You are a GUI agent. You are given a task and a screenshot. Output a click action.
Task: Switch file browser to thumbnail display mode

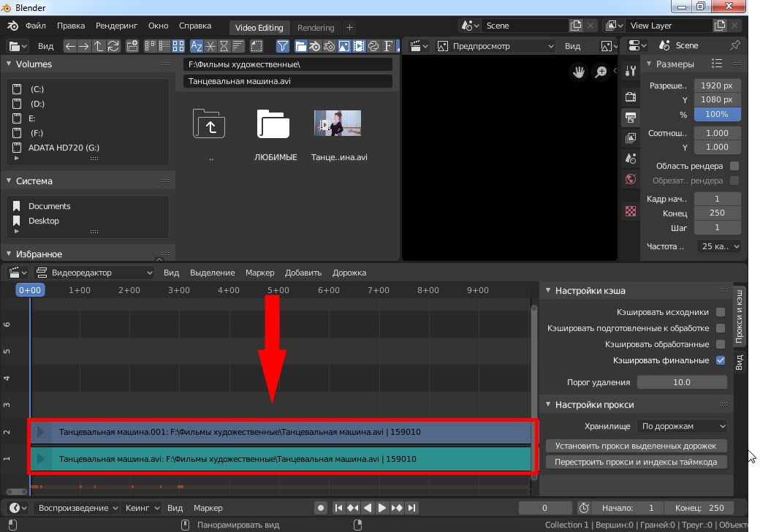179,46
